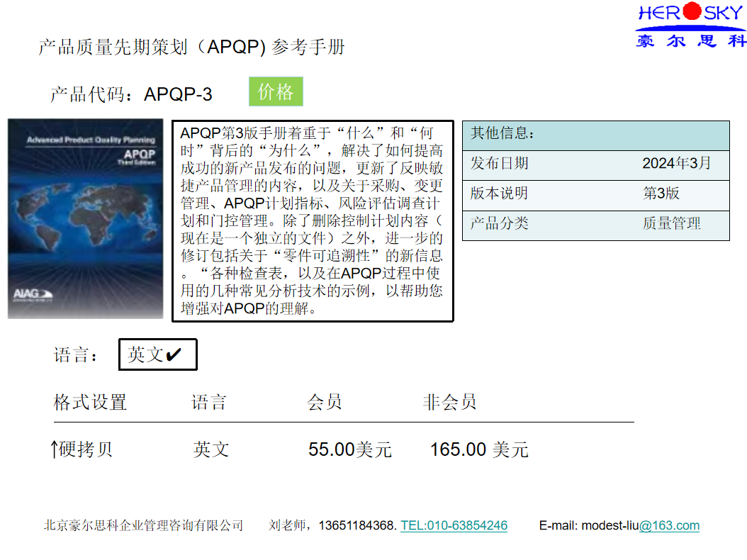The width and height of the screenshot is (747, 560).
Task: Click the APQP description text box
Action: [313, 221]
